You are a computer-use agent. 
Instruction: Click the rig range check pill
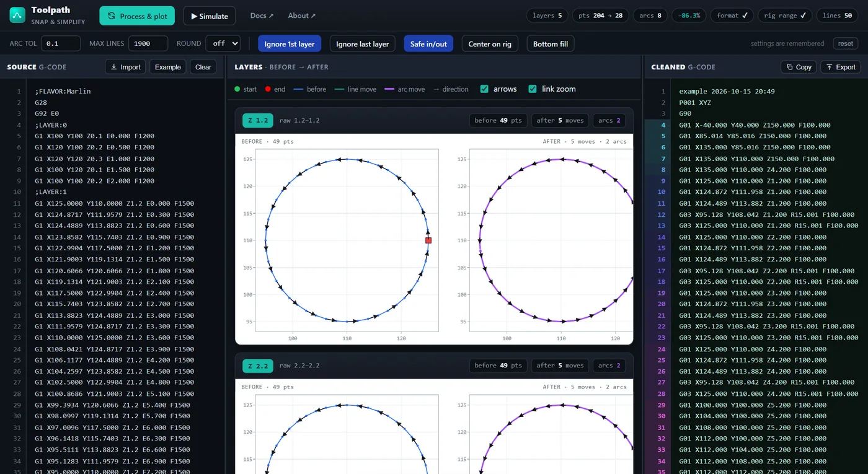pos(785,15)
